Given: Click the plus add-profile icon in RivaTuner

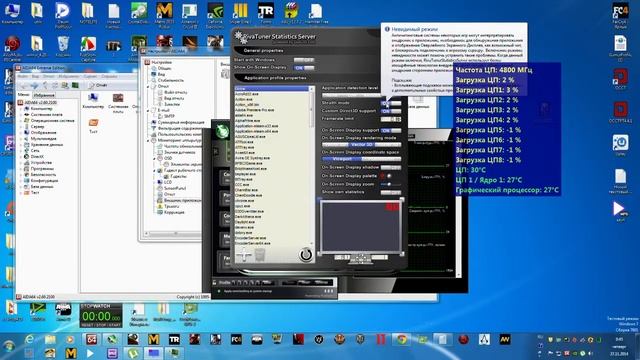Looking at the screenshot, I should pyautogui.click(x=244, y=255).
